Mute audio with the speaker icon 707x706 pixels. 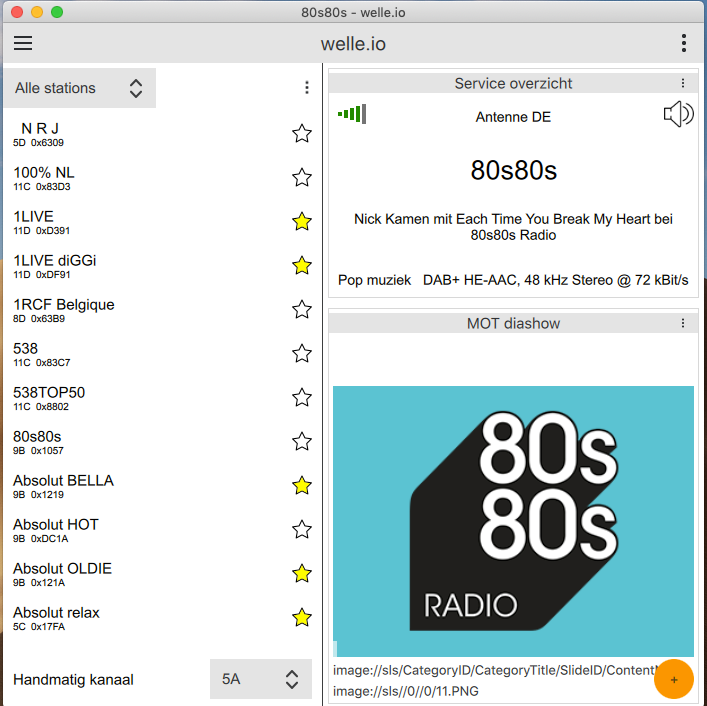pyautogui.click(x=678, y=115)
